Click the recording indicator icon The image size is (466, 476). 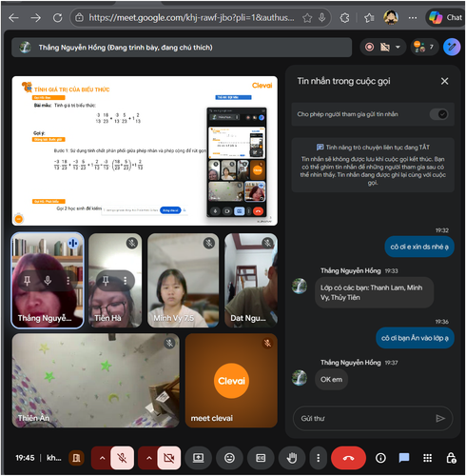coord(369,48)
